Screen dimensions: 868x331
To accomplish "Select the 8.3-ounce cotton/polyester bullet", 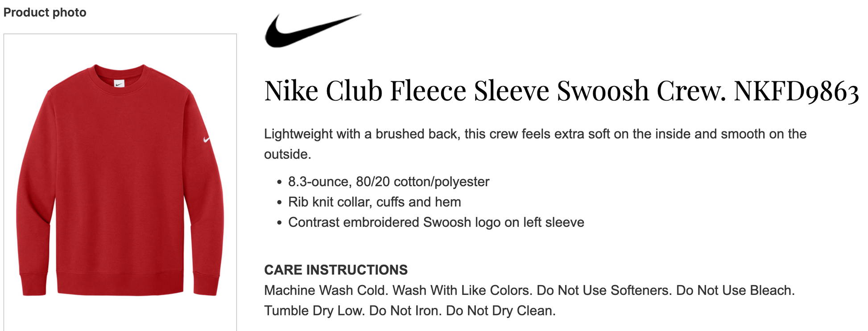I will point(389,182).
